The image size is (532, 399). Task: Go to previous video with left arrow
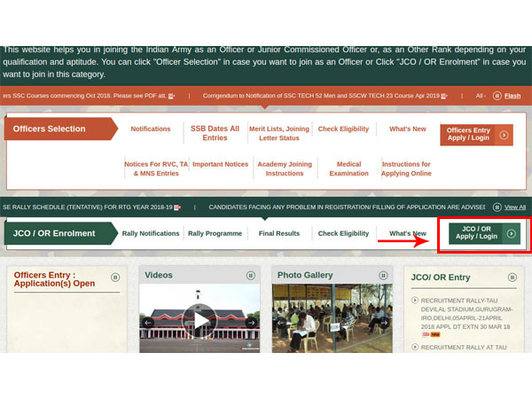click(x=147, y=323)
